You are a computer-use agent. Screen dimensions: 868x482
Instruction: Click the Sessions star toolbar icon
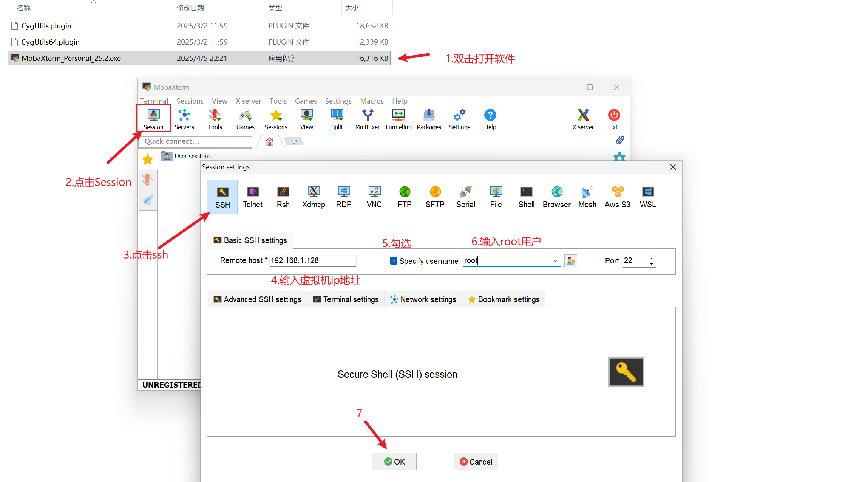pyautogui.click(x=276, y=119)
